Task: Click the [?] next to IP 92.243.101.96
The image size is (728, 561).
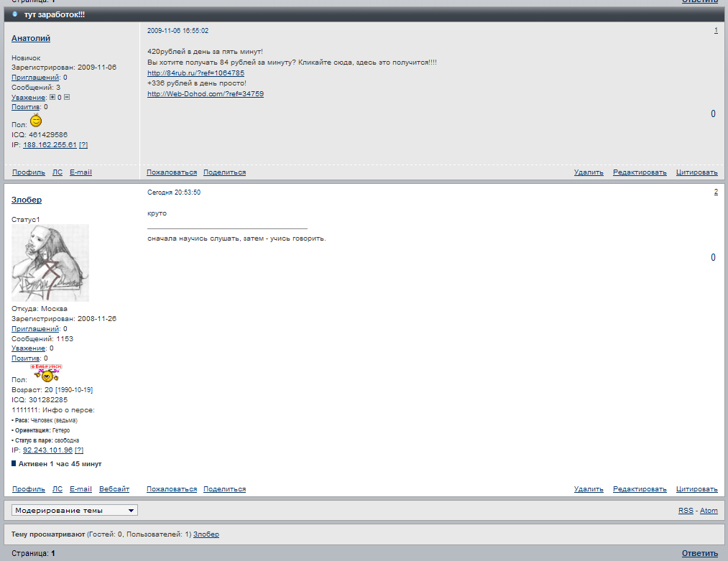Action: click(x=79, y=450)
